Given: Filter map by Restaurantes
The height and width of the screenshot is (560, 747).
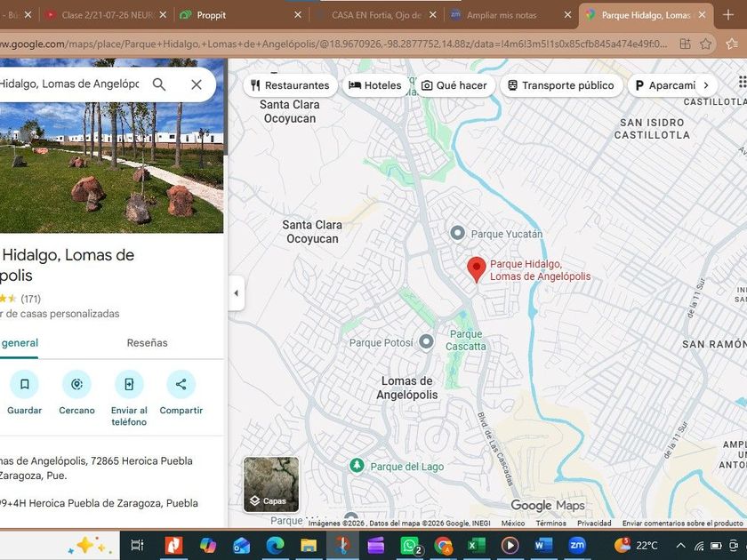Looking at the screenshot, I should coord(290,85).
